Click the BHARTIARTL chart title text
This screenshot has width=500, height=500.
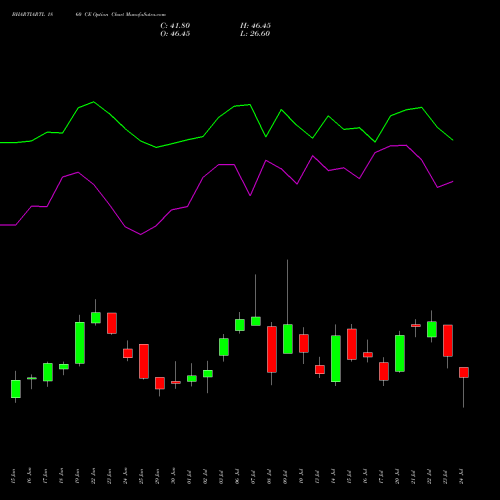pos(89,15)
